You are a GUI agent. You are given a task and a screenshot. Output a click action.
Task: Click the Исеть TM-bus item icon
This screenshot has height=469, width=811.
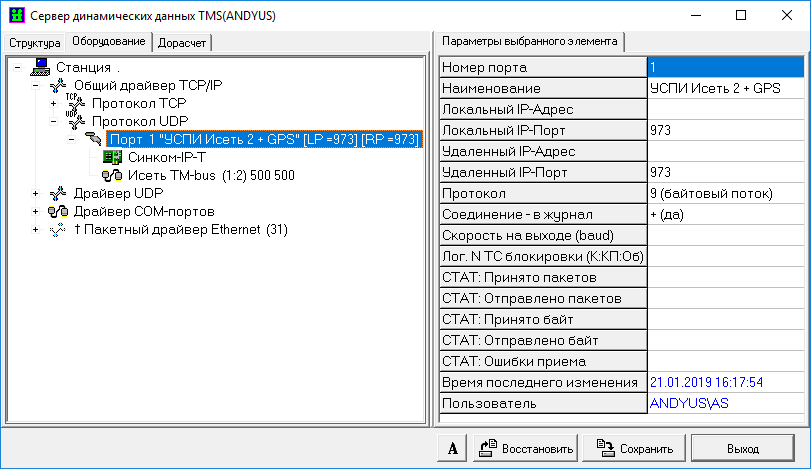click(x=112, y=175)
